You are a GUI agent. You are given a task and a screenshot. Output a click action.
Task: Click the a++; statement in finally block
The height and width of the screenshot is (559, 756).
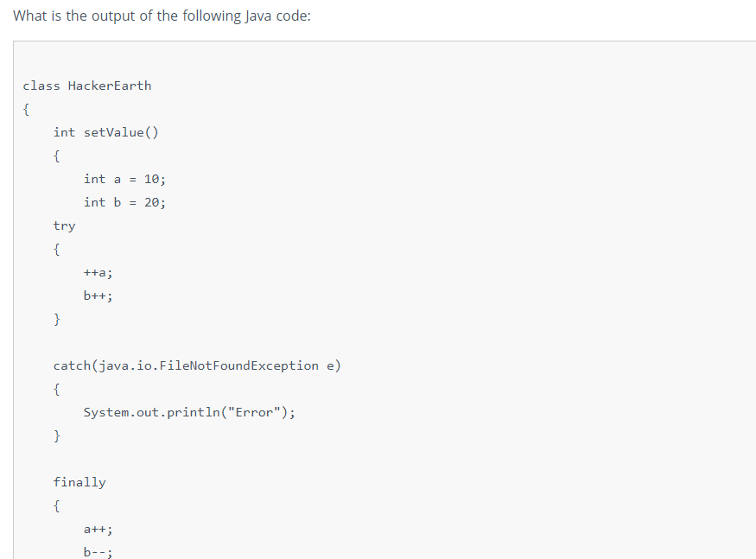point(98,530)
